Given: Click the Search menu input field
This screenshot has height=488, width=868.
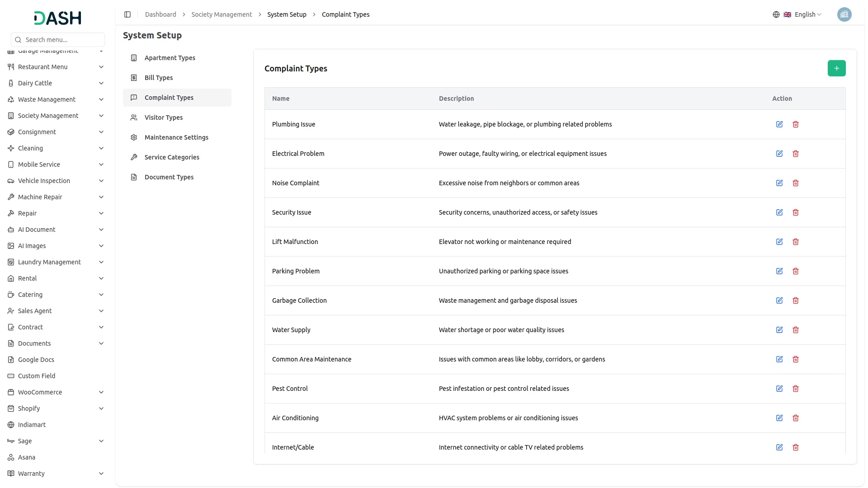Looking at the screenshot, I should tap(62, 40).
